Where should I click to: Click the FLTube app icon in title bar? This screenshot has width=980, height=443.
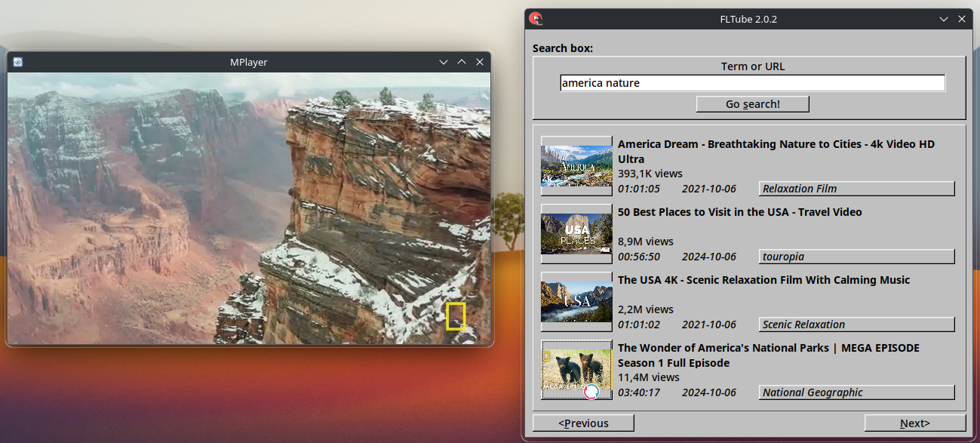click(x=536, y=19)
